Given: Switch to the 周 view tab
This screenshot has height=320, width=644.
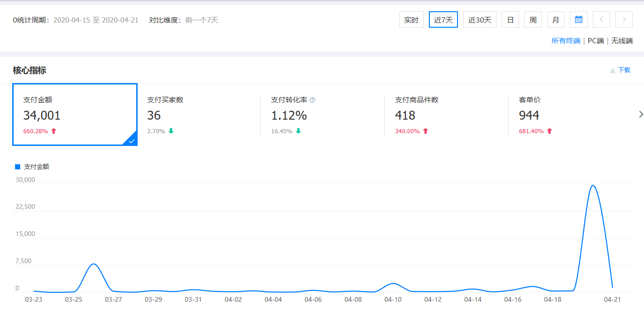Looking at the screenshot, I should (x=533, y=19).
